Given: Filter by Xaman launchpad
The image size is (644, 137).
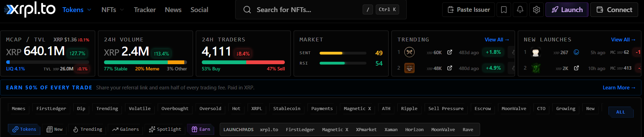Looking at the screenshot, I should tap(391, 130).
